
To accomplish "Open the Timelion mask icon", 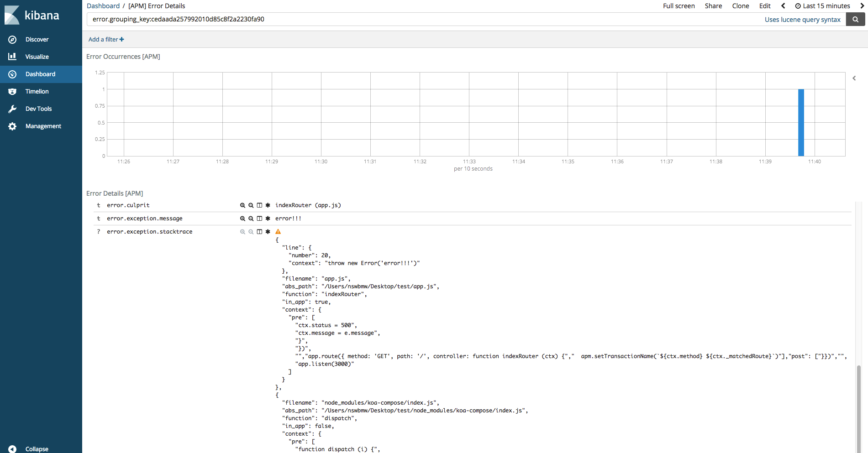I will [12, 91].
